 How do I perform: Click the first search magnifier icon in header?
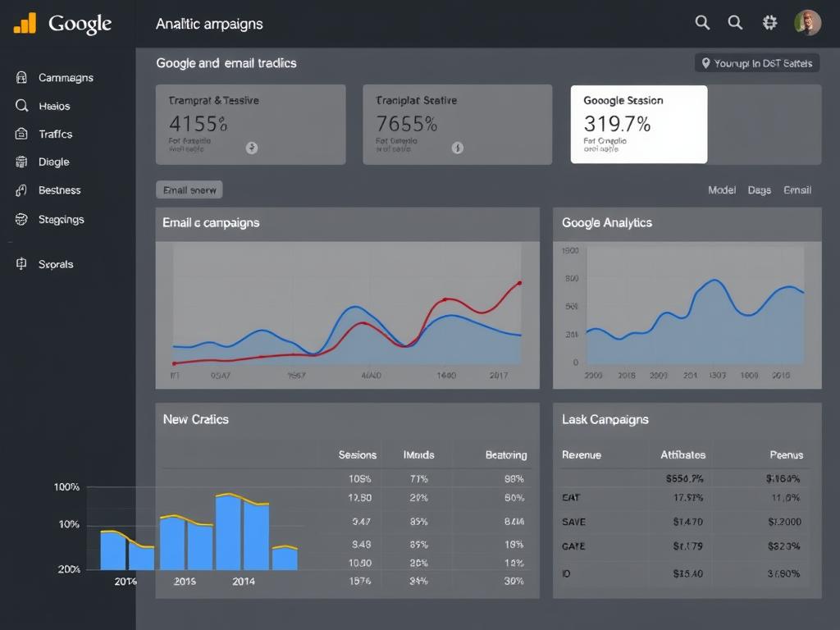pyautogui.click(x=702, y=22)
